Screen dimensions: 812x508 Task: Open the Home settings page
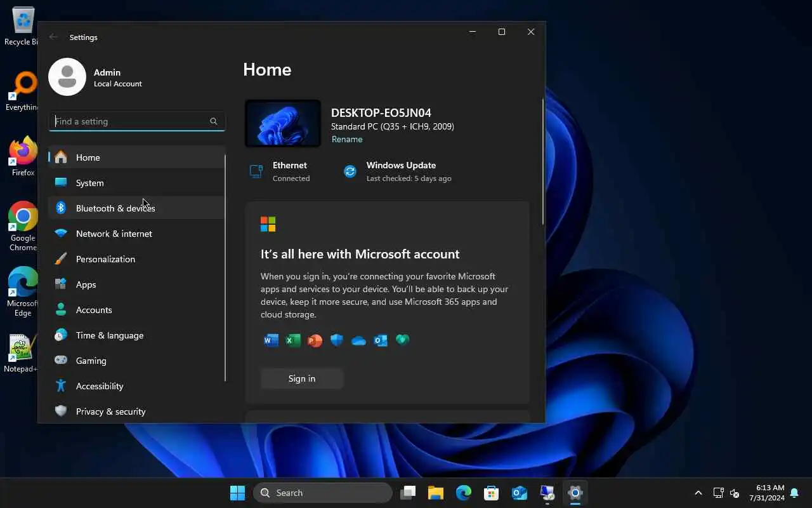tap(137, 157)
